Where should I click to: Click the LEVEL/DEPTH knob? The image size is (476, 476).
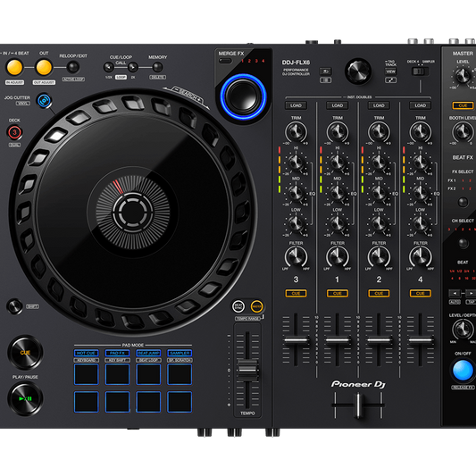coord(463,330)
